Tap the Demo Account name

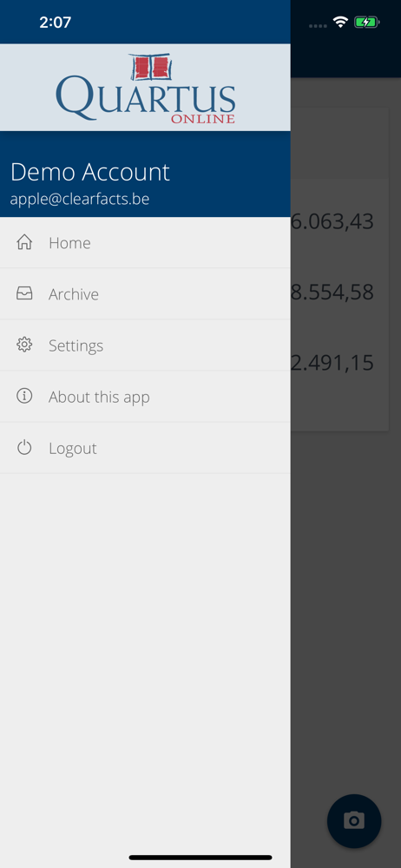tap(89, 172)
